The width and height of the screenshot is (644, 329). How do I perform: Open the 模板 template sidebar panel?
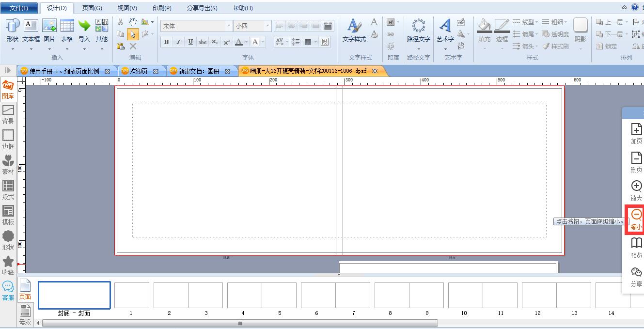point(8,216)
